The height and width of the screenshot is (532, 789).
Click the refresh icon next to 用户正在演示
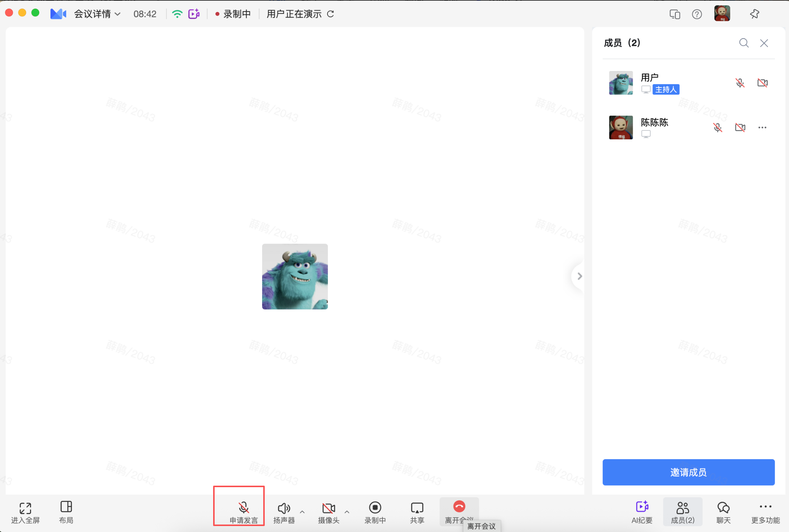331,14
